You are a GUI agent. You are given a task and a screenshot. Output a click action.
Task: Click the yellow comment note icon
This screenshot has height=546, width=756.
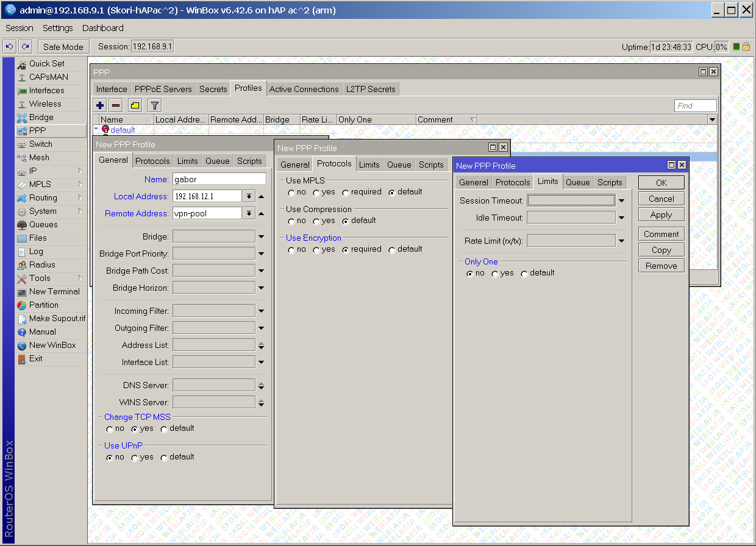click(x=135, y=105)
